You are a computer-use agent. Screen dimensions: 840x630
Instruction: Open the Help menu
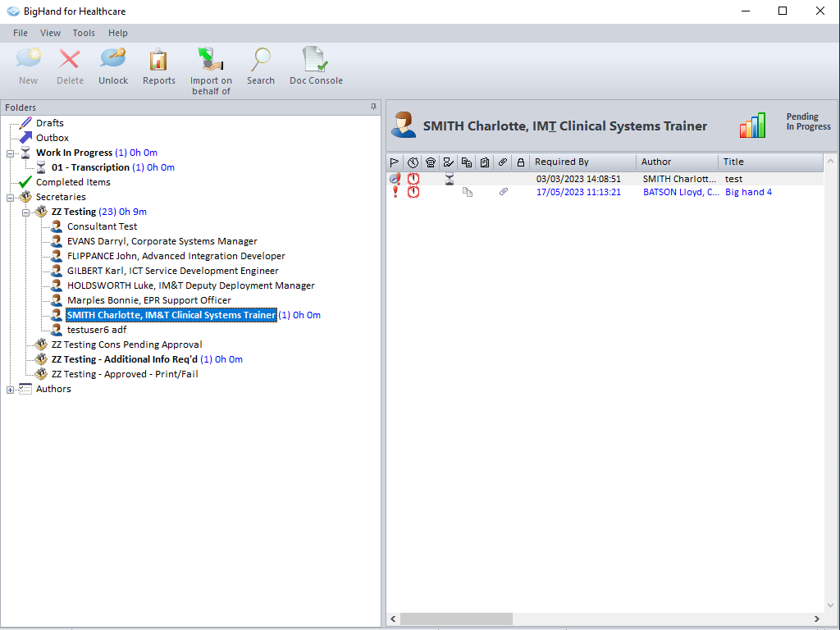118,33
